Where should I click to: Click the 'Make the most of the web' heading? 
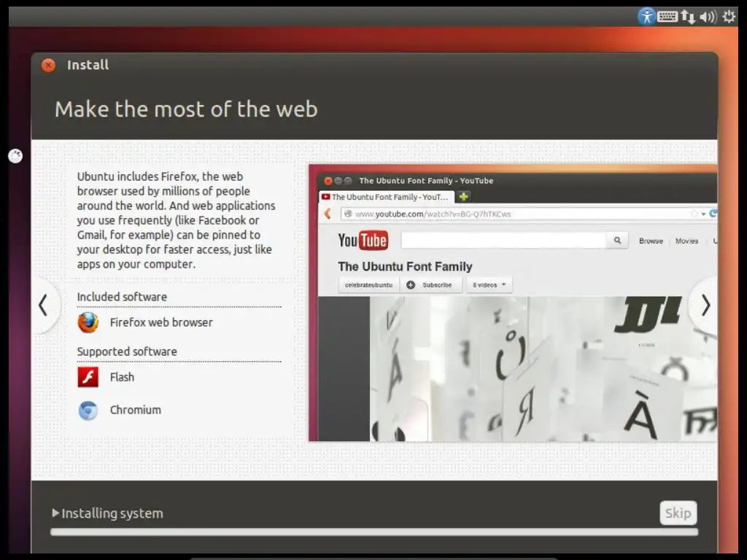(x=186, y=109)
